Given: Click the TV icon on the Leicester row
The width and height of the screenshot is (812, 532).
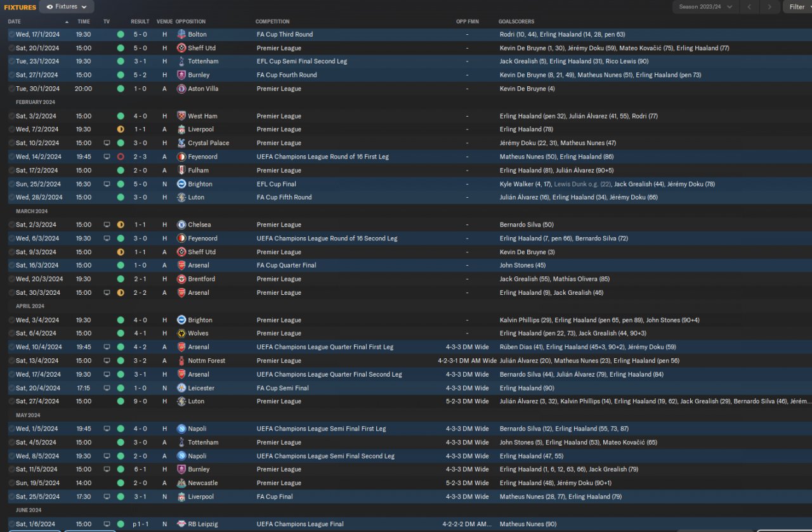Looking at the screenshot, I should [x=107, y=388].
